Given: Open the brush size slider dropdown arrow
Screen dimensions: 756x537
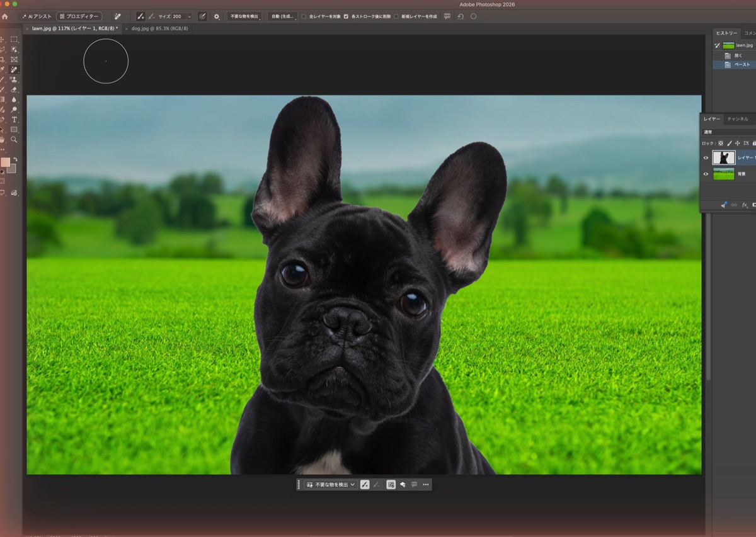Looking at the screenshot, I should point(189,16).
